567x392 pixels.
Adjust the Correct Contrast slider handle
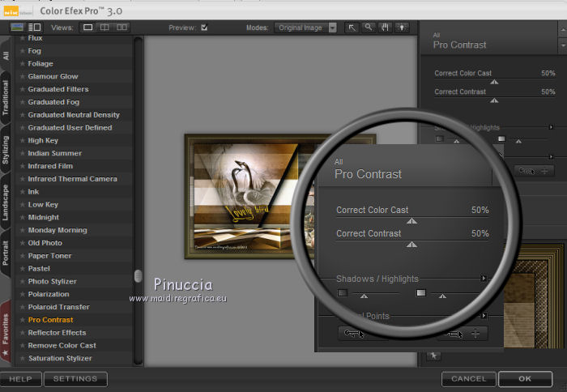(x=494, y=100)
